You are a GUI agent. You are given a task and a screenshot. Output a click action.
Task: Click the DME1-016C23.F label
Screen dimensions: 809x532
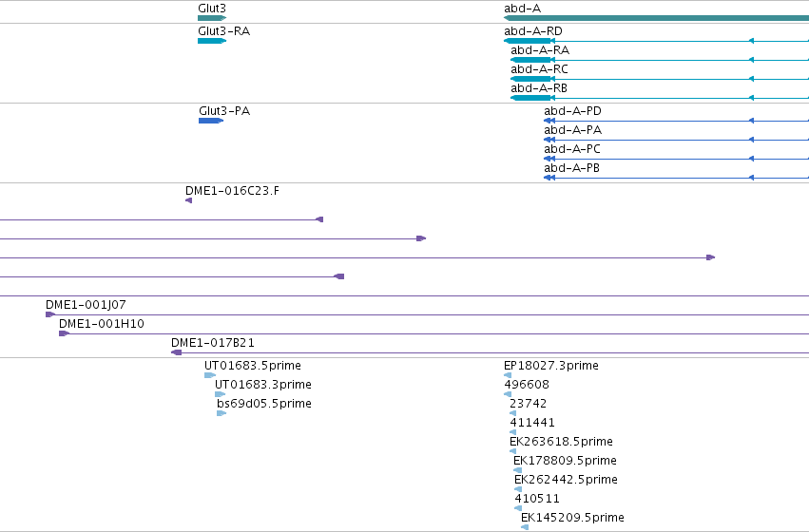coord(232,191)
